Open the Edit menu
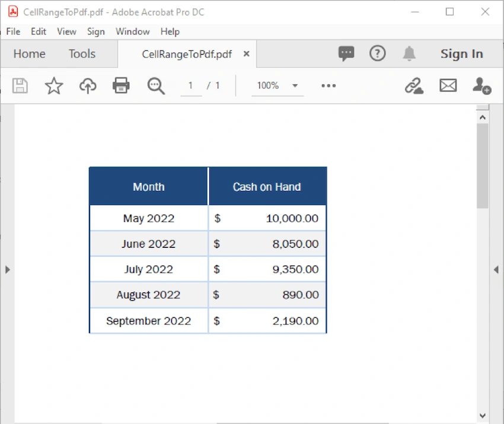The image size is (504, 424). click(39, 31)
